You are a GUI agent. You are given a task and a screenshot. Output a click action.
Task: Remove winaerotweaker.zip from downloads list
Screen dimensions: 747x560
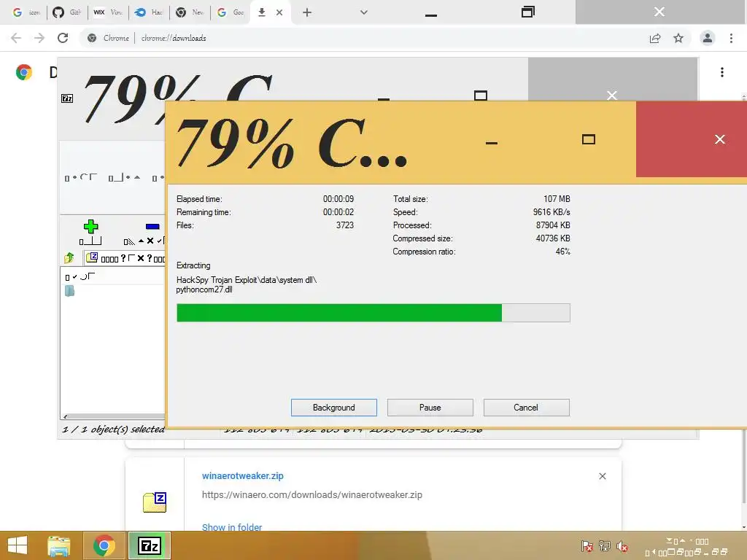pyautogui.click(x=602, y=476)
